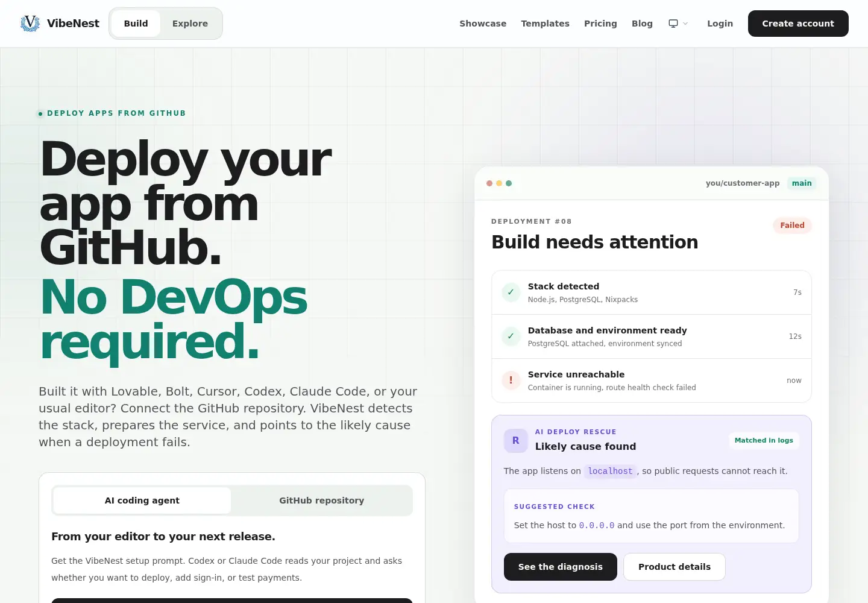The height and width of the screenshot is (603, 868).
Task: Open Product details
Action: point(675,567)
